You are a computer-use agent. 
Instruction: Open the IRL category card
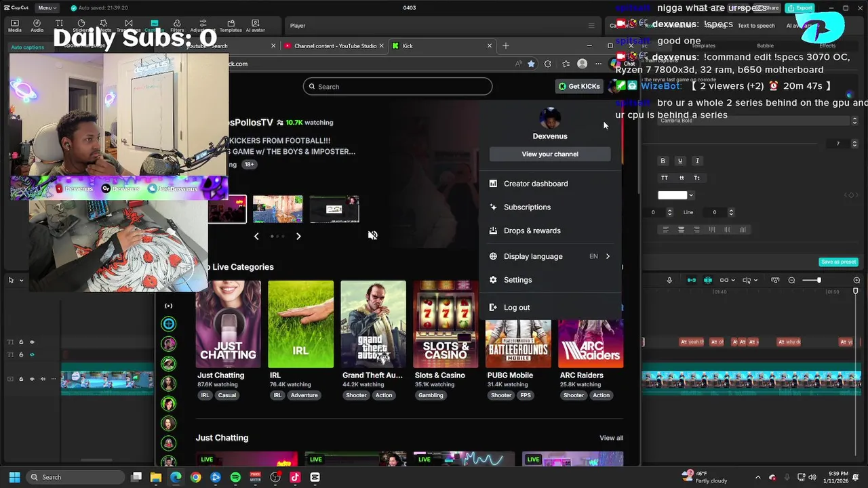301,324
